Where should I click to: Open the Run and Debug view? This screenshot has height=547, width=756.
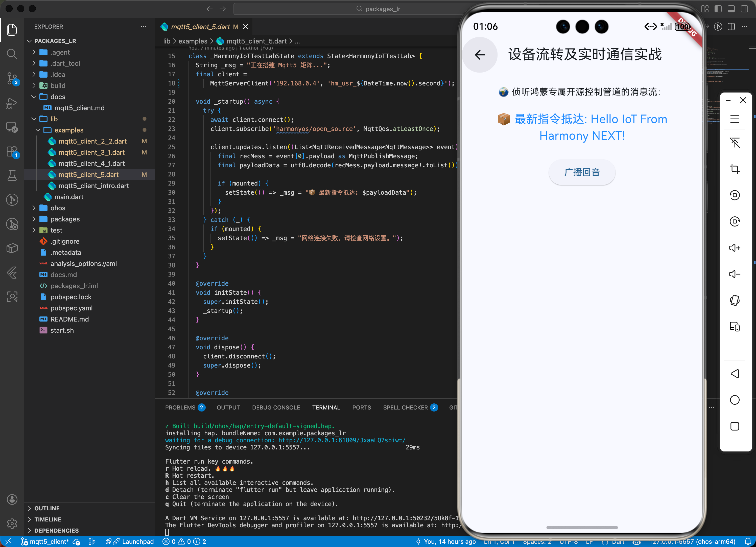pyautogui.click(x=12, y=103)
